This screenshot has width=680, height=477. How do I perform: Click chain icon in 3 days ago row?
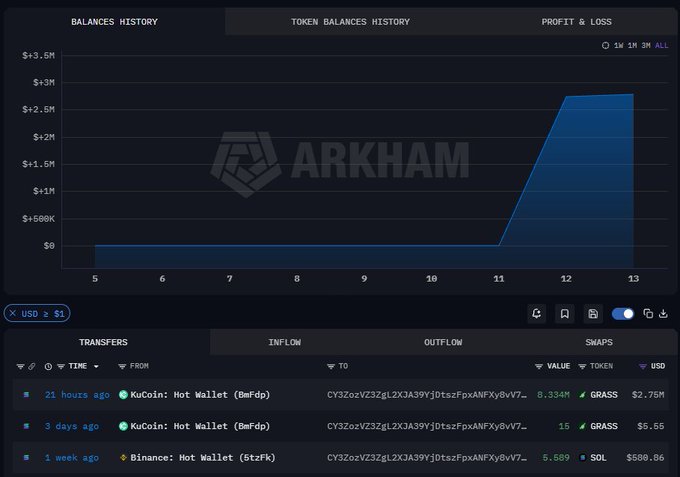click(26, 426)
